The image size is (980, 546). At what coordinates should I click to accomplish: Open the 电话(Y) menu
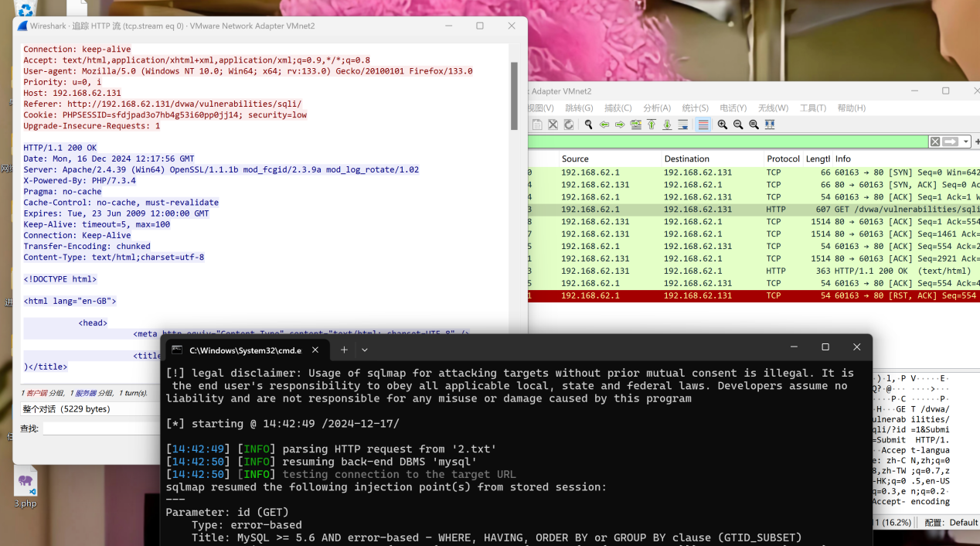[733, 108]
